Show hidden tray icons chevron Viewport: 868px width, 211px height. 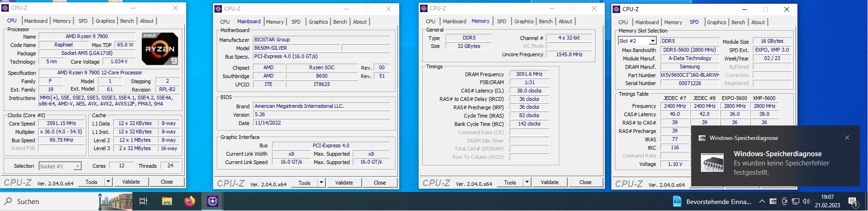(x=762, y=201)
